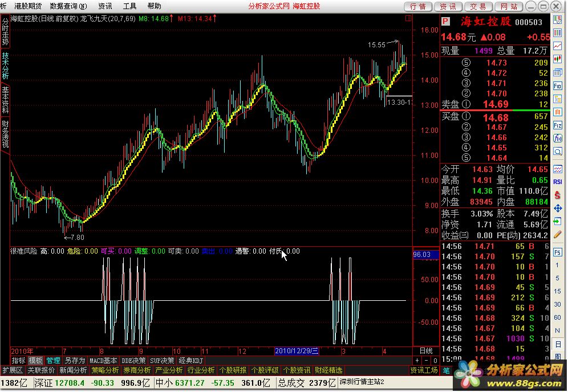Open the 港股期货 menu
Screen dimensions: 568x392
[28, 6]
